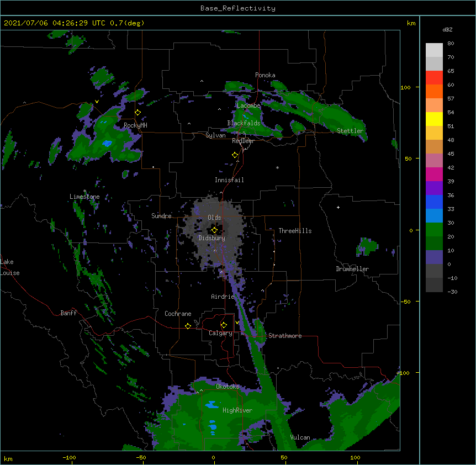
Task: Click the HighRiver label
Action: pyautogui.click(x=237, y=410)
